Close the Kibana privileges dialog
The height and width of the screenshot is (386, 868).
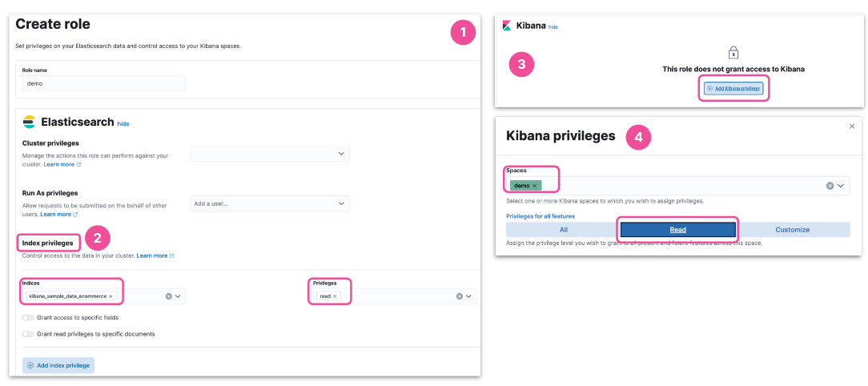851,126
